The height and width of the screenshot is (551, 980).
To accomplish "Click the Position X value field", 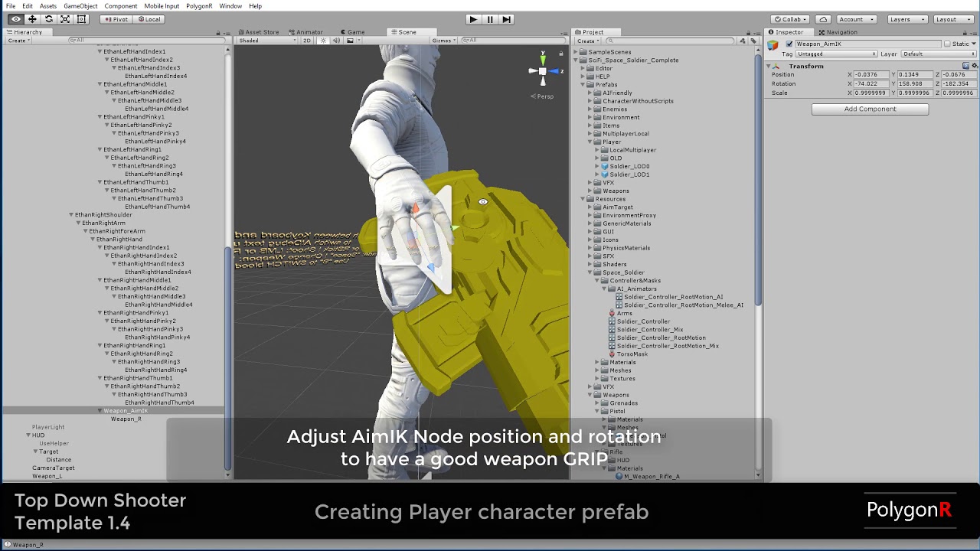I will click(x=871, y=75).
